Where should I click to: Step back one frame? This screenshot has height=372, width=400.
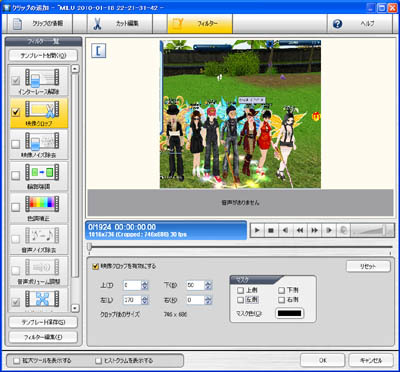(x=285, y=230)
